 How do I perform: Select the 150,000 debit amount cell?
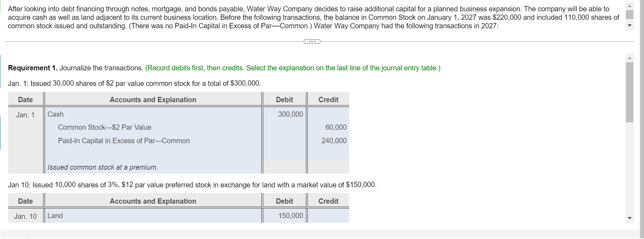pyautogui.click(x=284, y=215)
